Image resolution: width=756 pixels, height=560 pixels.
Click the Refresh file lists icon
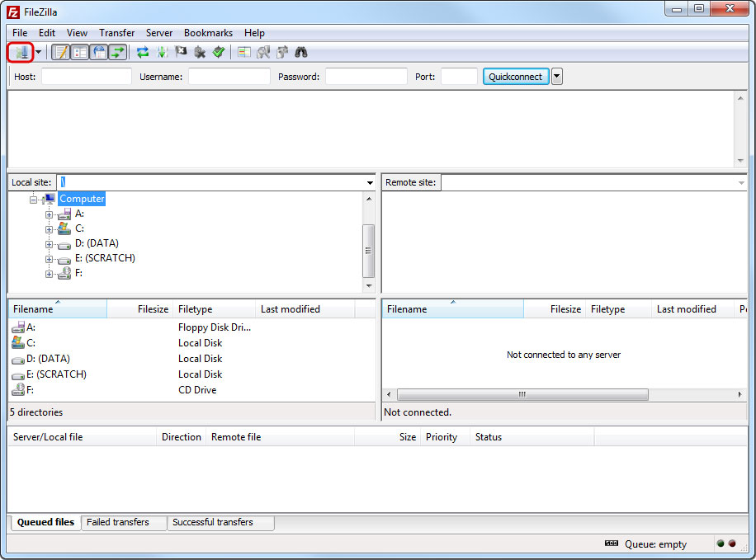pyautogui.click(x=143, y=52)
